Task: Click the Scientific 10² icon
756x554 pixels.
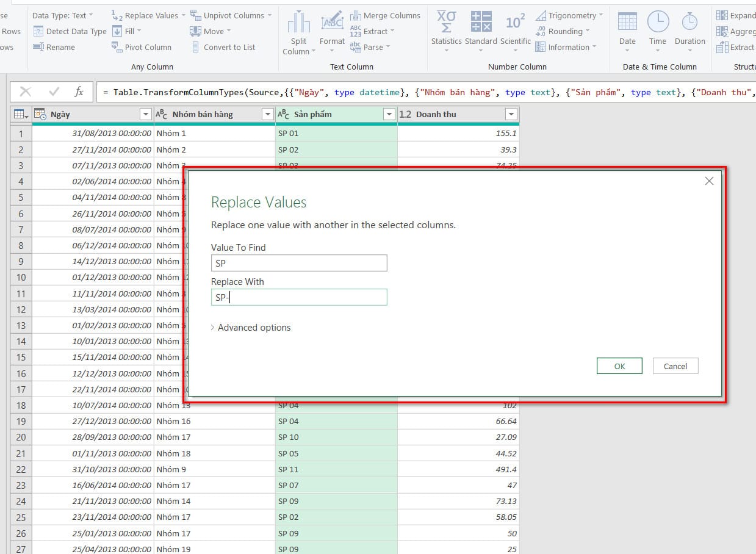Action: [x=515, y=22]
